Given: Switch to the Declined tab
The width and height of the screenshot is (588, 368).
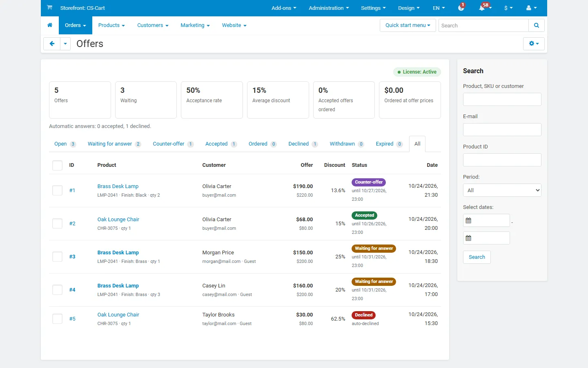Looking at the screenshot, I should pos(303,144).
